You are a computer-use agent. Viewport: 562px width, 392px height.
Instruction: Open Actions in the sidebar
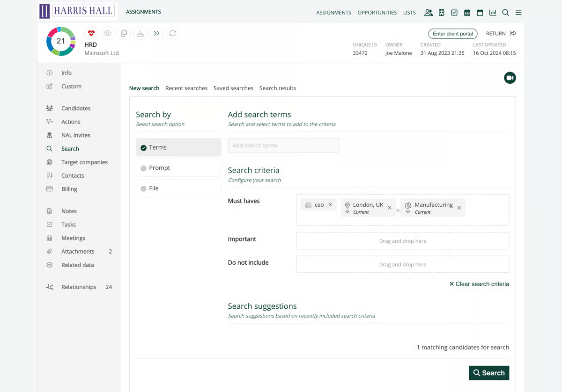(71, 122)
